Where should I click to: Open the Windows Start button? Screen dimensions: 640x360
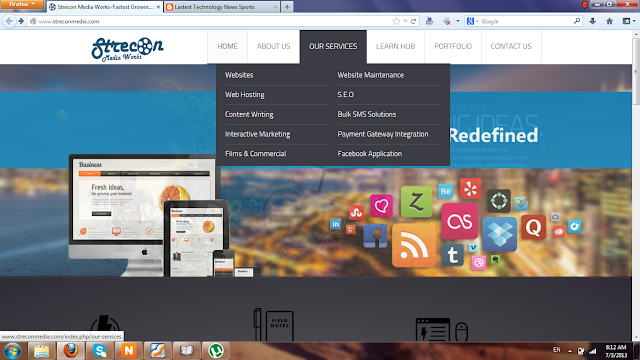pyautogui.click(x=12, y=351)
